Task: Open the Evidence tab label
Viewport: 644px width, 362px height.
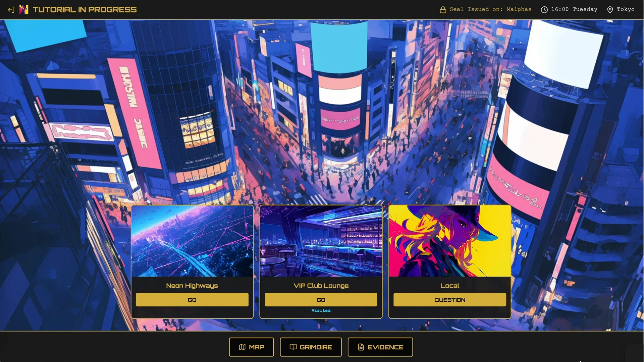Action: [x=385, y=347]
